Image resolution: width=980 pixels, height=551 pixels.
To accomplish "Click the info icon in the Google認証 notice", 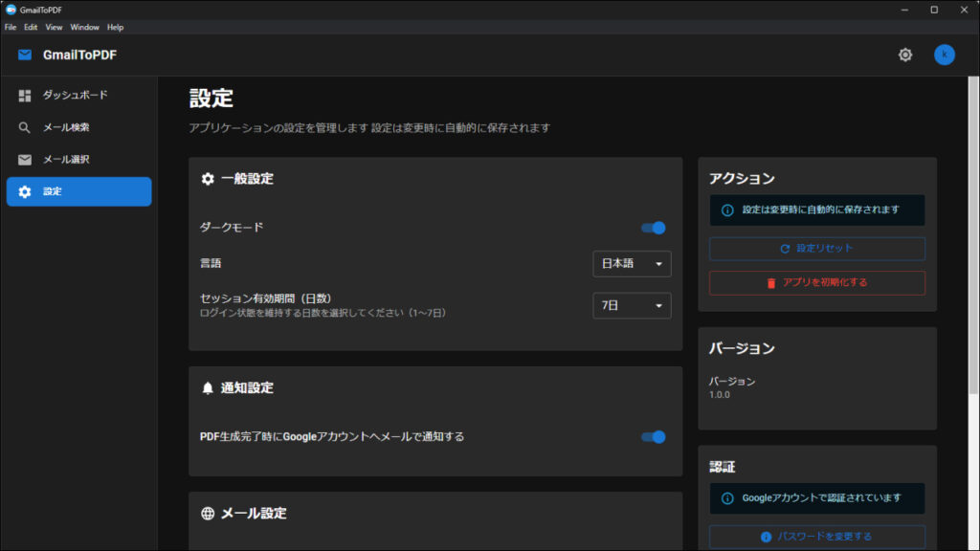I will tap(727, 498).
